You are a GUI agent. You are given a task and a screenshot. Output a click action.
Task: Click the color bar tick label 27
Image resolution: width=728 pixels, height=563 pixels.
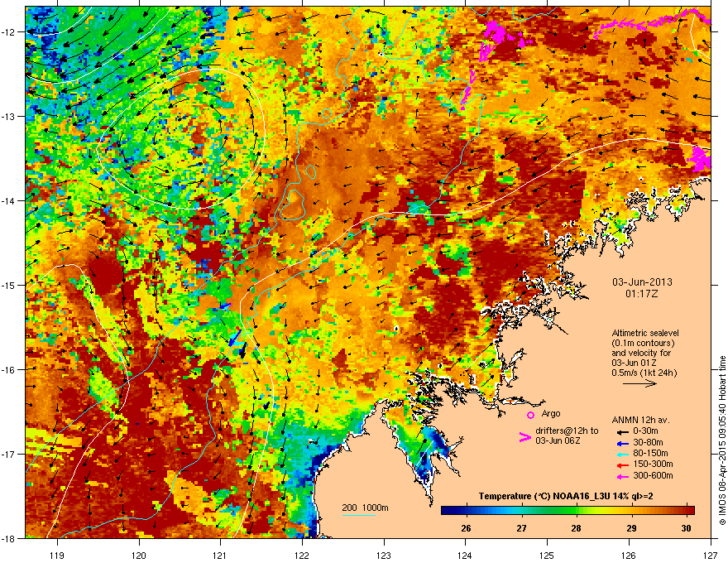tap(521, 528)
